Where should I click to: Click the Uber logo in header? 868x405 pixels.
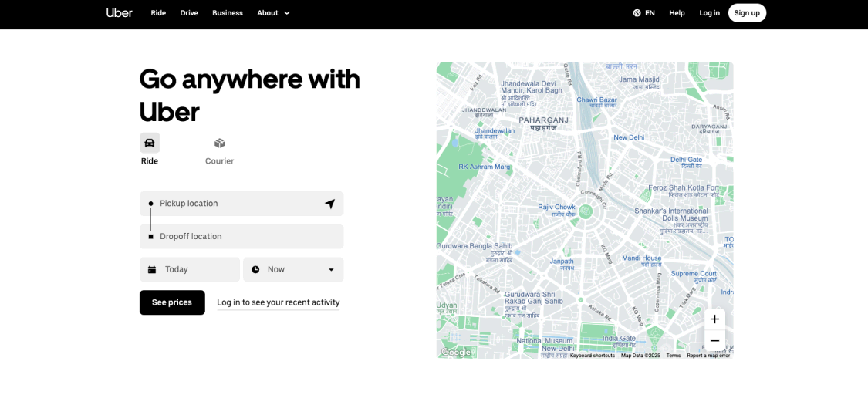click(x=119, y=13)
